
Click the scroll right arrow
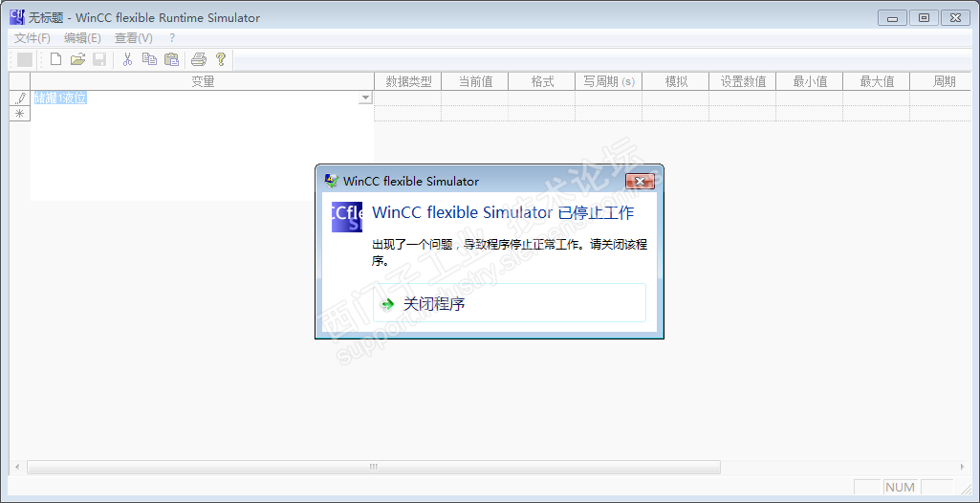click(963, 467)
